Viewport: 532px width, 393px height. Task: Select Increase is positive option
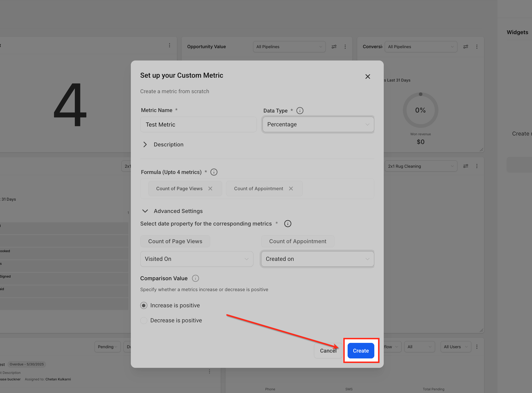[x=144, y=305]
